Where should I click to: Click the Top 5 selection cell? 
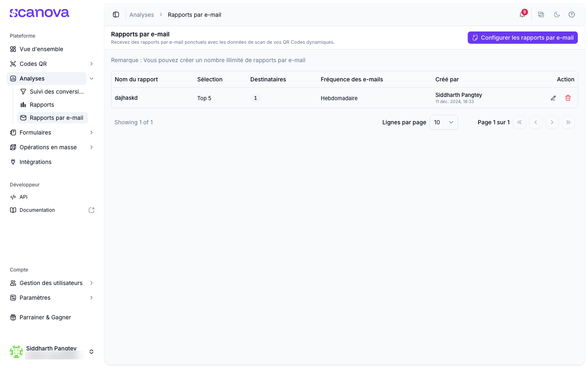coord(204,98)
